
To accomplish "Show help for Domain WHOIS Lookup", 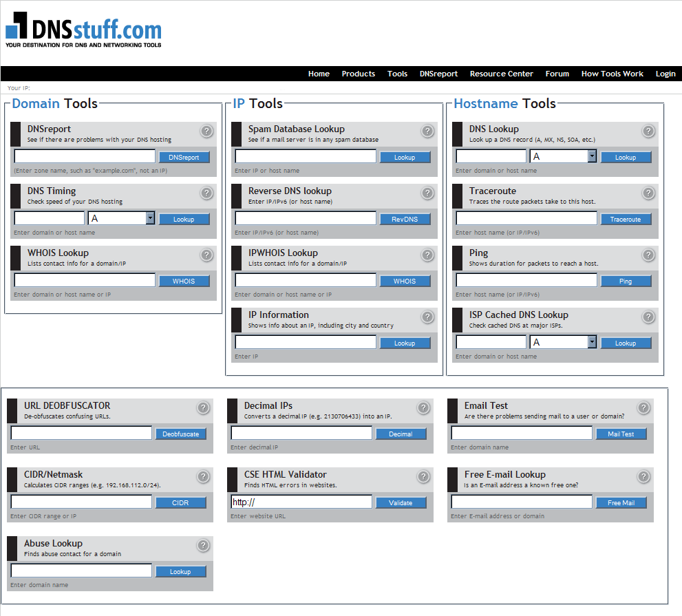I will (x=206, y=255).
